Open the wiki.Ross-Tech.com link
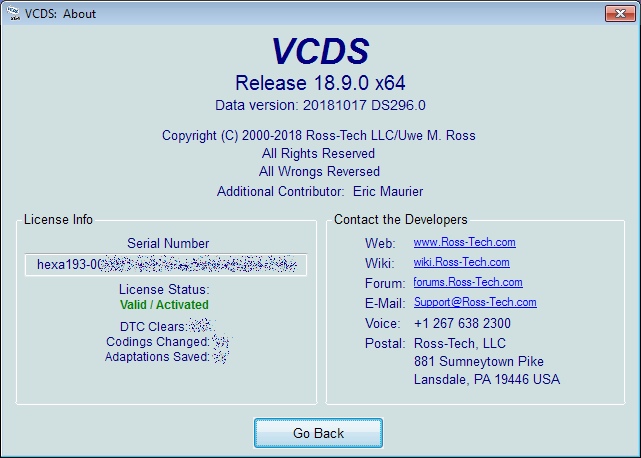641x458 pixels. [x=462, y=262]
